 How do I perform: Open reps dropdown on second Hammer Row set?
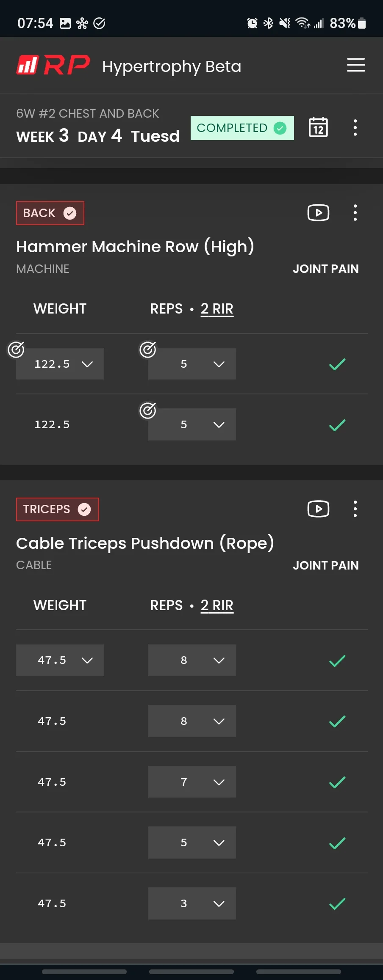coord(191,425)
